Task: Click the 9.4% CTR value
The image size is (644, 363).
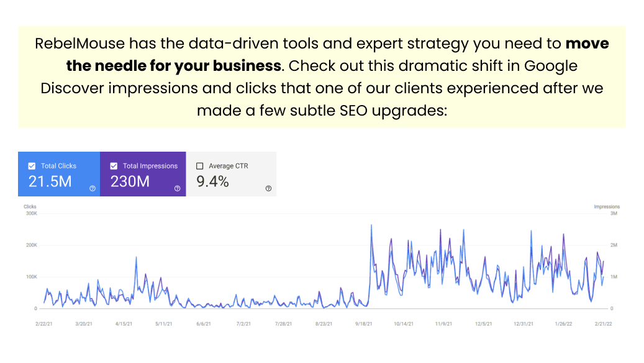Action: (212, 180)
